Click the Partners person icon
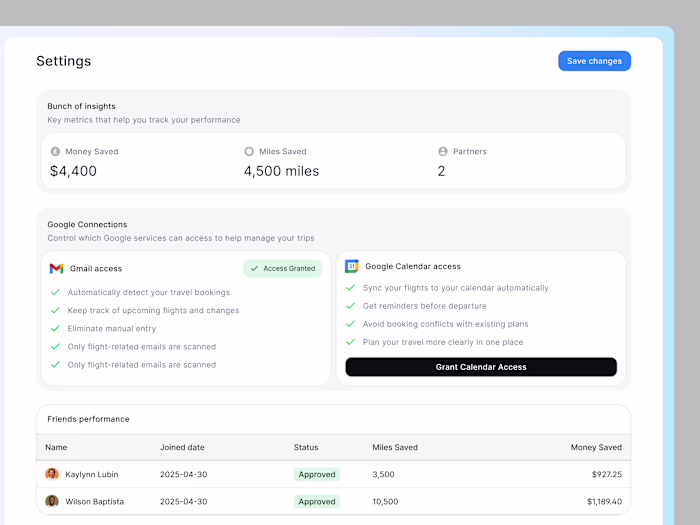This screenshot has width=700, height=525. [443, 151]
